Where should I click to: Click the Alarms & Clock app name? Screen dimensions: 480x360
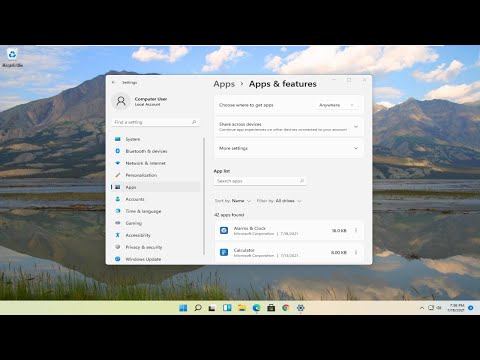pos(250,228)
